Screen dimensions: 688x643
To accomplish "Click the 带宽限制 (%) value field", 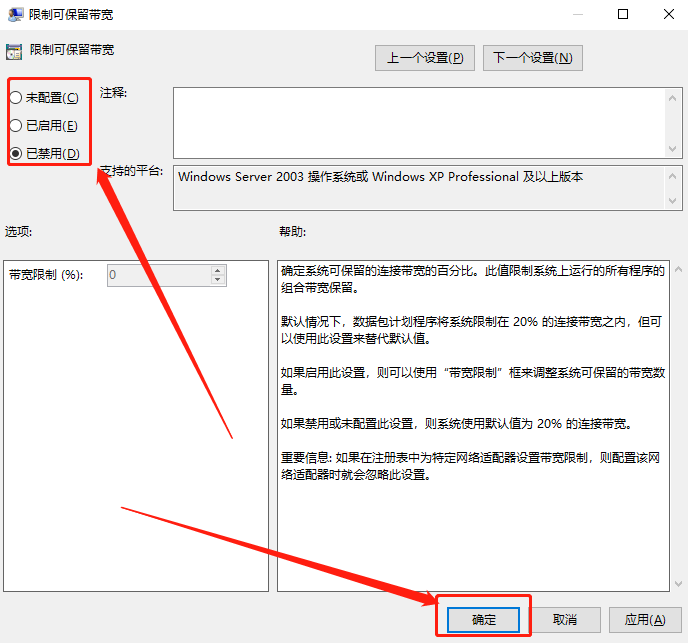I will pos(158,275).
